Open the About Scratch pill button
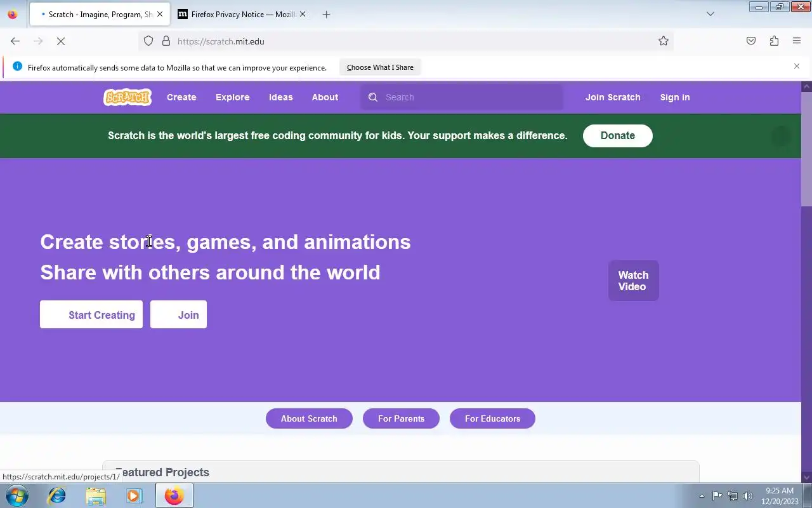812x508 pixels. 309,418
